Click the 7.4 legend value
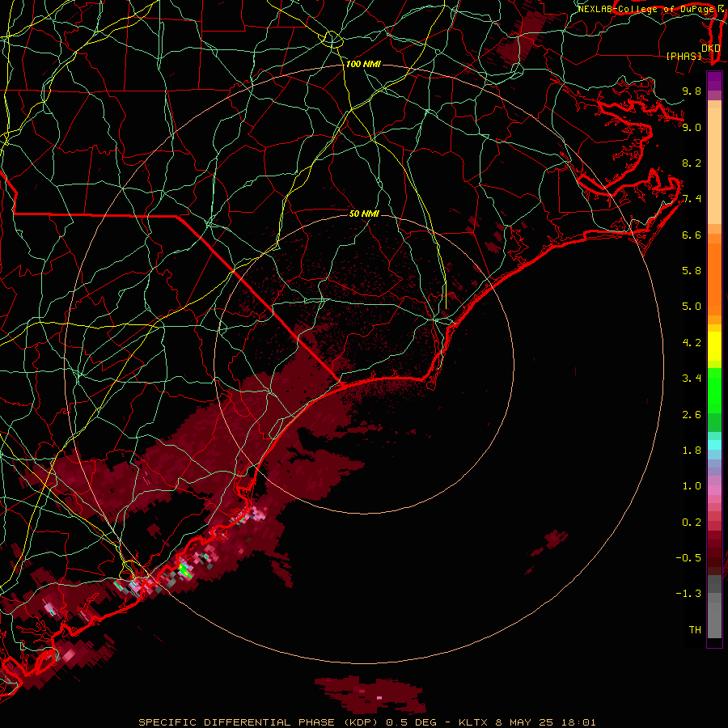 tap(692, 199)
